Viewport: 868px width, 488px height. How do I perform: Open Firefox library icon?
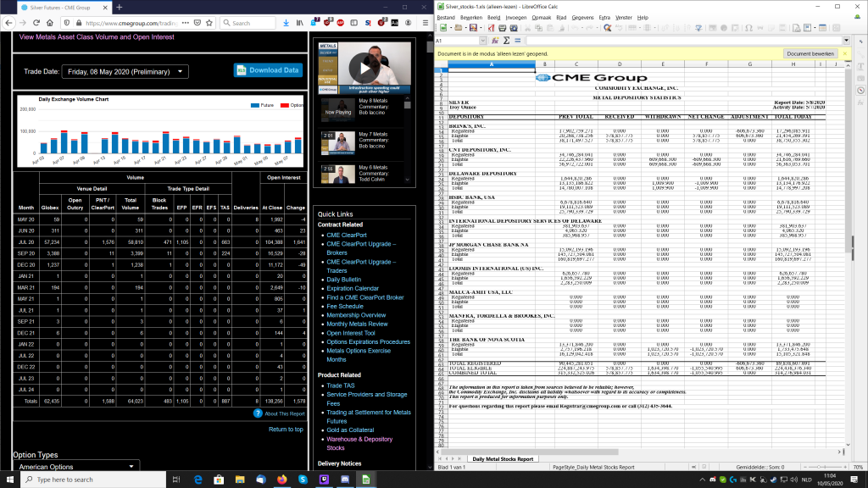tap(299, 23)
